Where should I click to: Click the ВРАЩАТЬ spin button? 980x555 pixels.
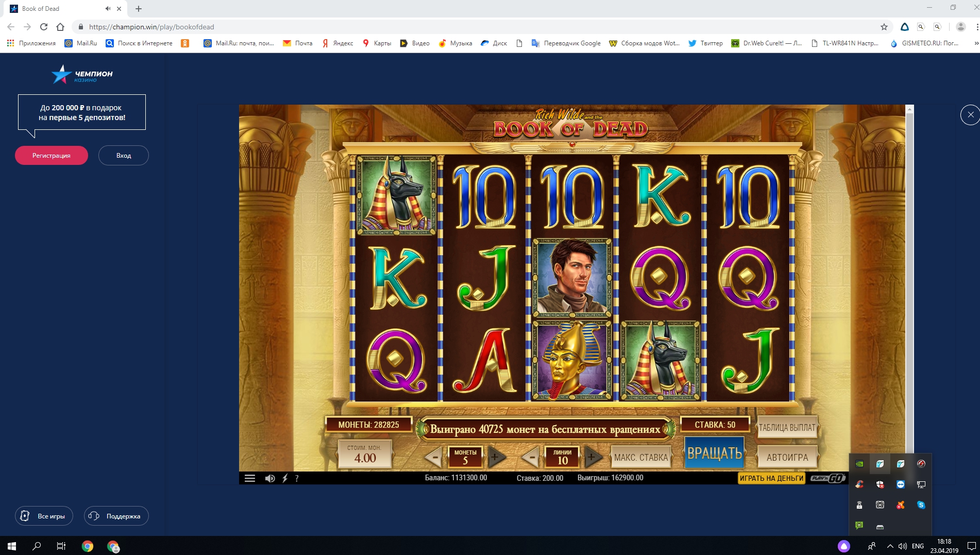pos(715,453)
